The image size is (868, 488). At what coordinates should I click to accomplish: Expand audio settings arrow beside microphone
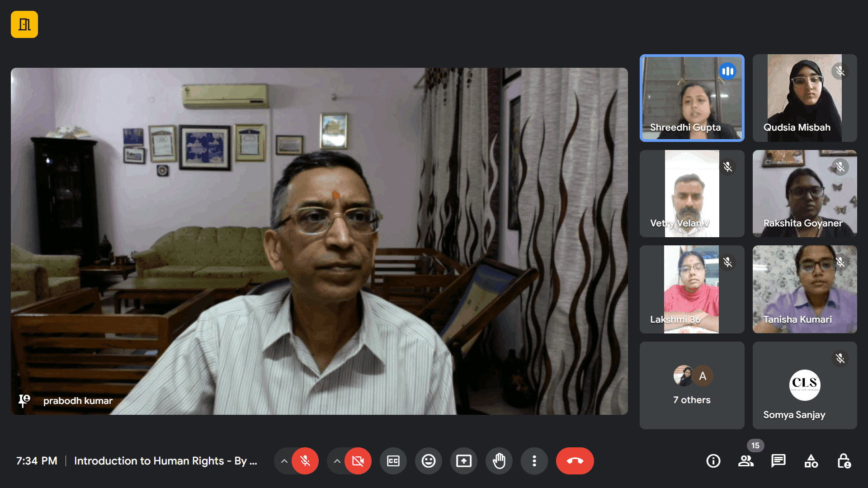tap(284, 461)
